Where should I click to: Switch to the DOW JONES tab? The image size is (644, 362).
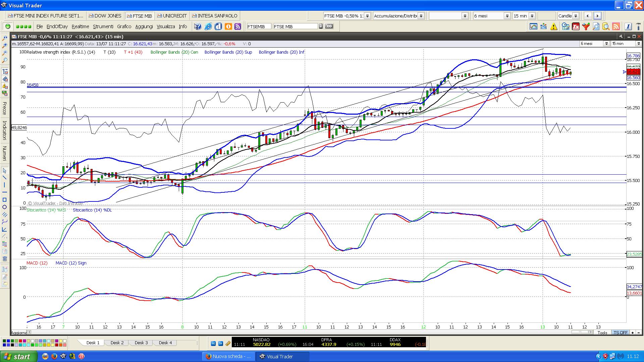click(105, 16)
